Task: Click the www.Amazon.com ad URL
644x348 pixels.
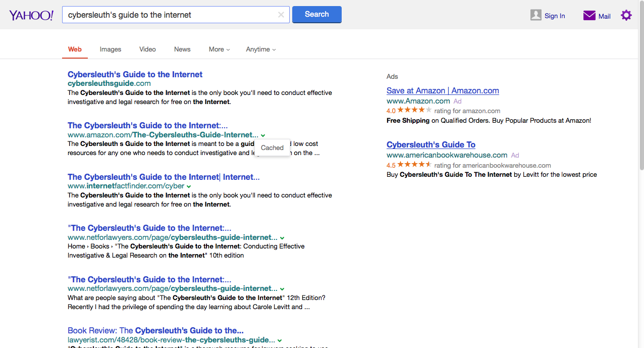Action: click(418, 101)
